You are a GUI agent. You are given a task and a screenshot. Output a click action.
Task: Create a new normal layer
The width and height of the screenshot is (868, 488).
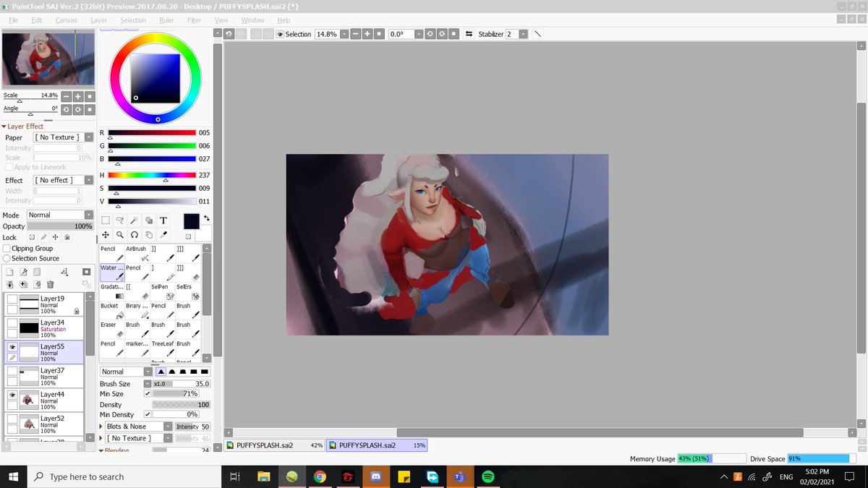click(10, 272)
